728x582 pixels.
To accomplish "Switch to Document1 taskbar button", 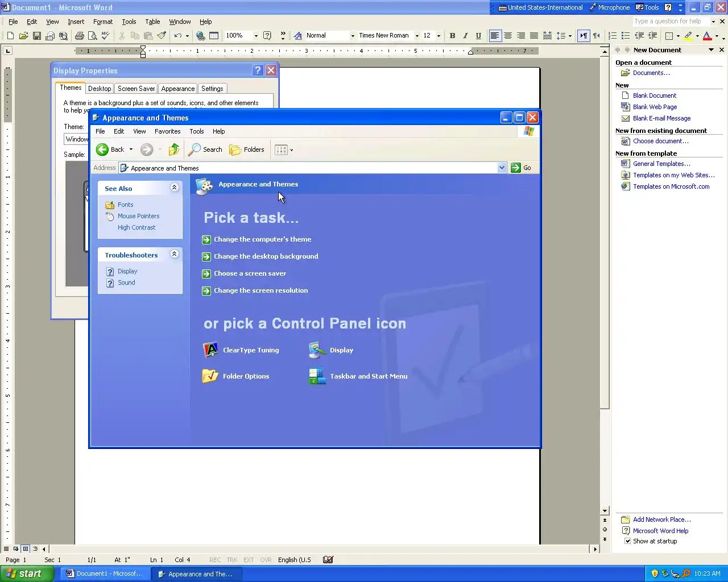I will 106,573.
